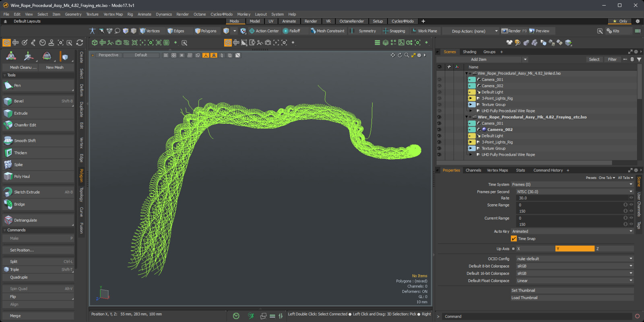Open the Preview render window

coord(539,31)
